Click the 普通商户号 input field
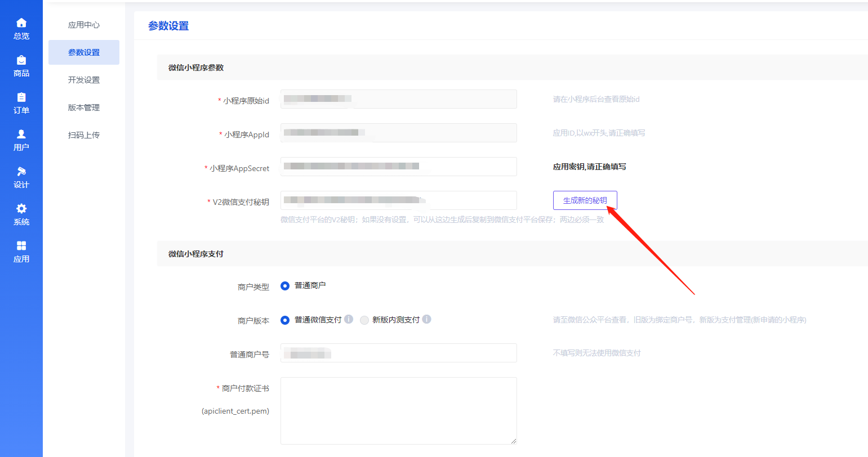868x457 pixels. (x=398, y=353)
